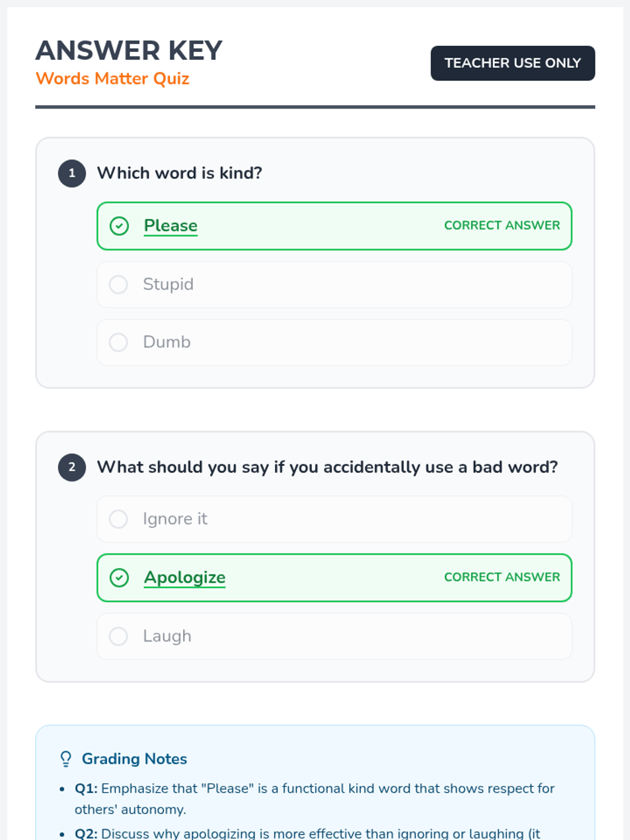This screenshot has width=630, height=840.
Task: Click the question 2 number badge
Action: pos(72,467)
